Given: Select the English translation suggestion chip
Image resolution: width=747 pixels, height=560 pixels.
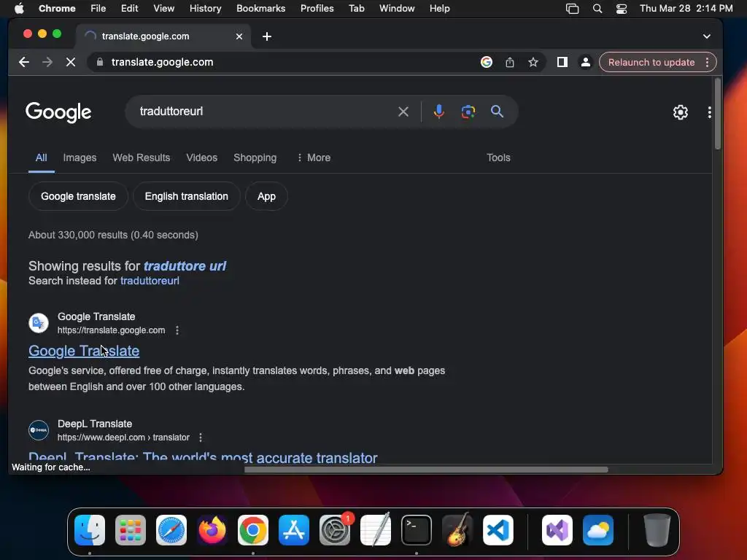Looking at the screenshot, I should pyautogui.click(x=186, y=196).
